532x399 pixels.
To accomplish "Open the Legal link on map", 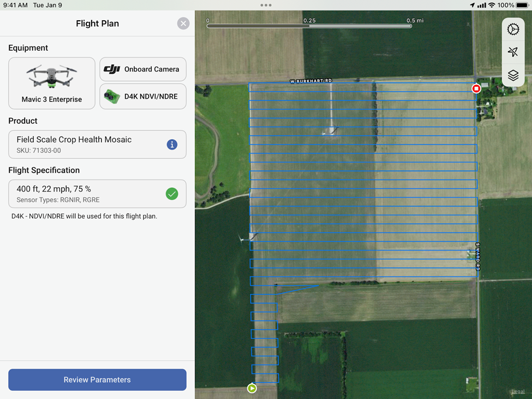I will pos(518,391).
